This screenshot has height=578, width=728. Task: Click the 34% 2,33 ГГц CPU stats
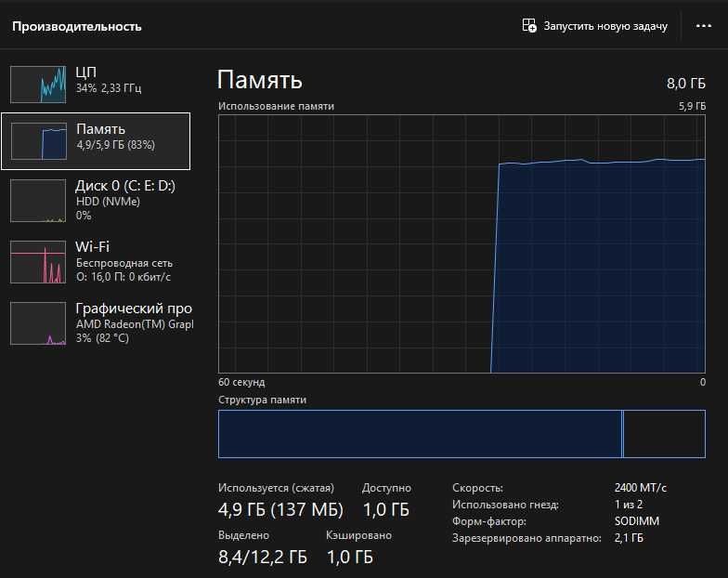pos(109,88)
